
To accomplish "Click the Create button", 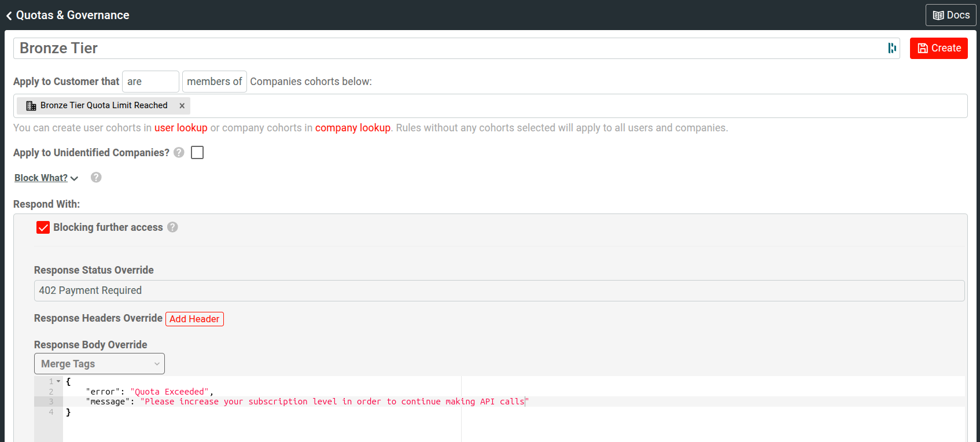I will click(x=938, y=48).
